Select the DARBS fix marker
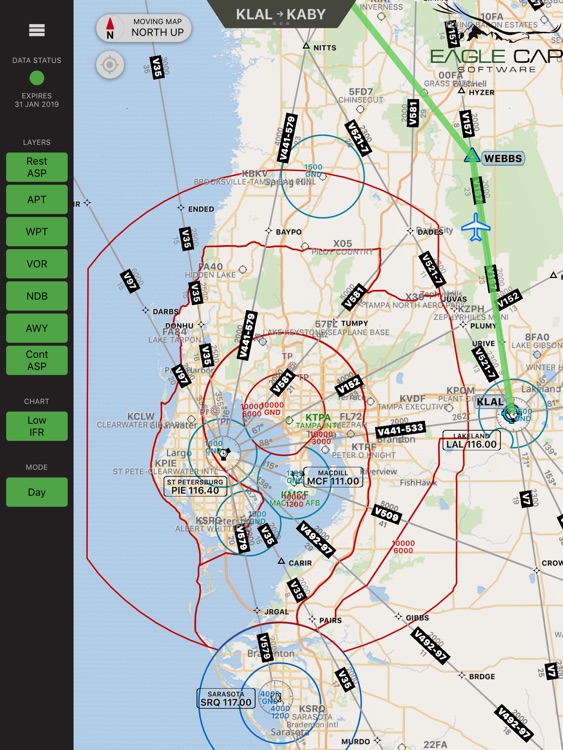The width and height of the screenshot is (563, 750). [145, 310]
